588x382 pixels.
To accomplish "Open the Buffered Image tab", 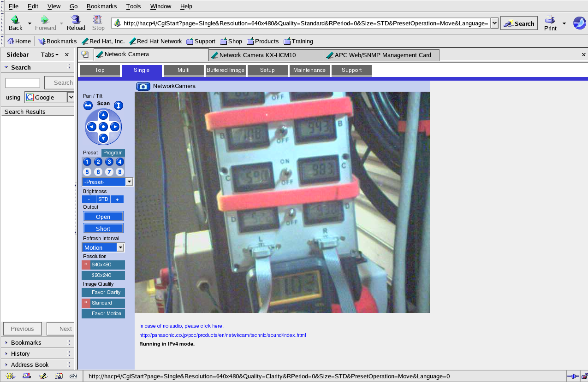I will 226,70.
